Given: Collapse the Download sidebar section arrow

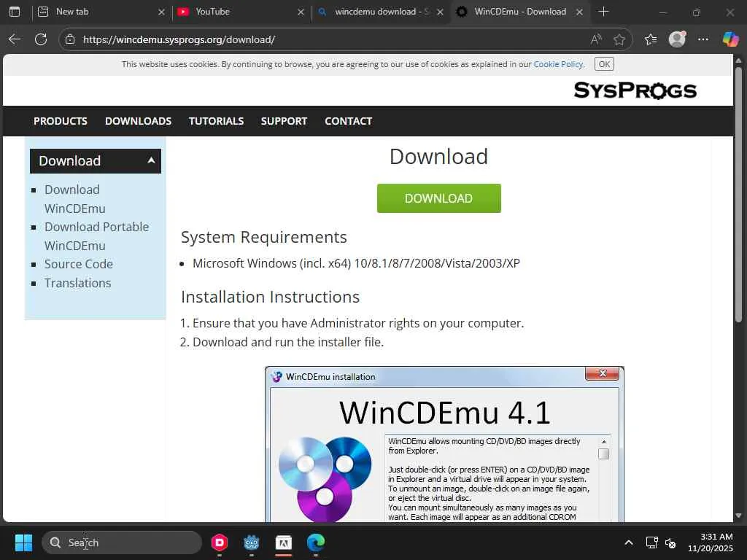Looking at the screenshot, I should (x=151, y=160).
